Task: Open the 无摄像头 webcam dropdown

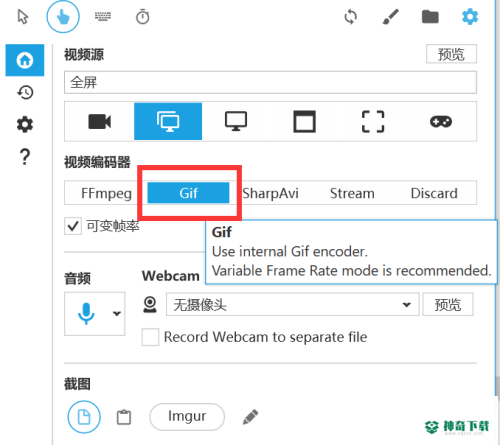Action: click(292, 304)
